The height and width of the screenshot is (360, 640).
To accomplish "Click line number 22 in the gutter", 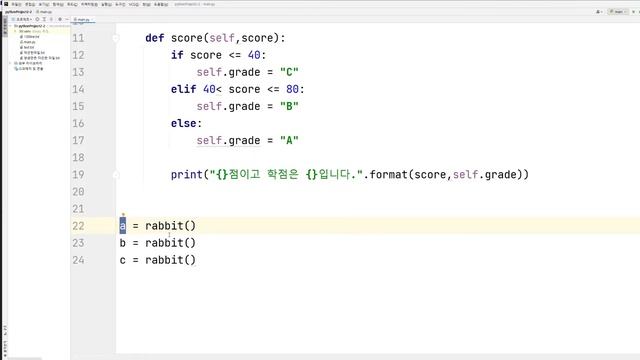I will [x=78, y=226].
